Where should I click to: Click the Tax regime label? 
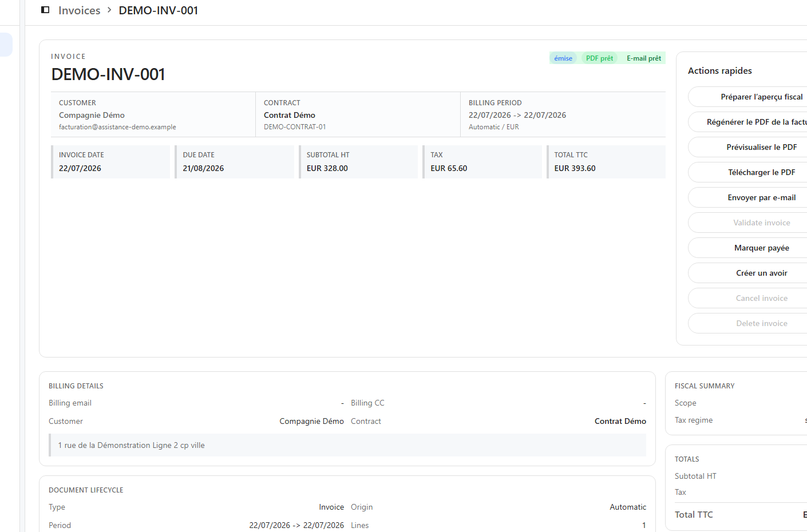click(694, 420)
